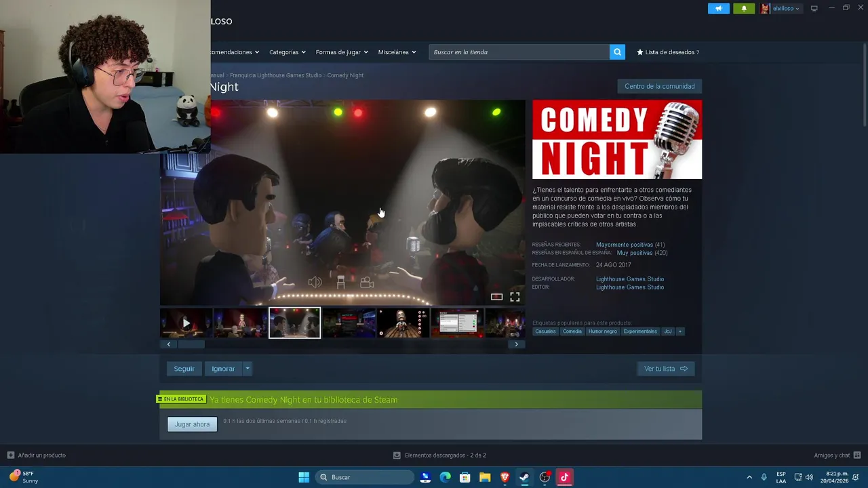This screenshot has height=488, width=868.
Task: Open Brave browser from taskbar
Action: pos(505,477)
